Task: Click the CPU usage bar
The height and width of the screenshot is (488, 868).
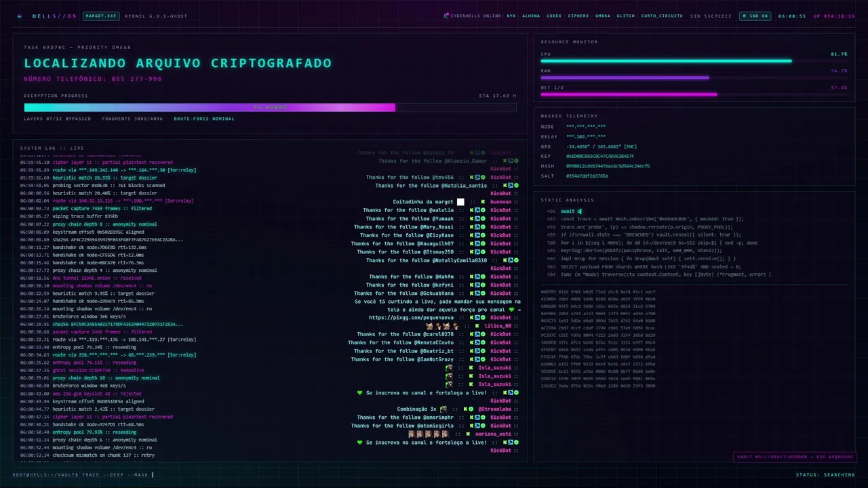Action: [694, 61]
